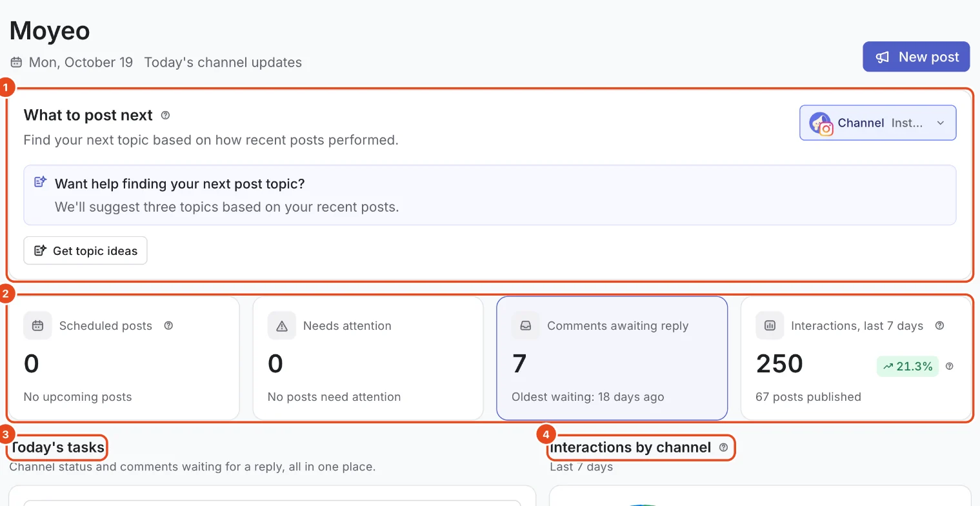
Task: Click 'Oldest waiting: 18 days ago' text
Action: (588, 397)
